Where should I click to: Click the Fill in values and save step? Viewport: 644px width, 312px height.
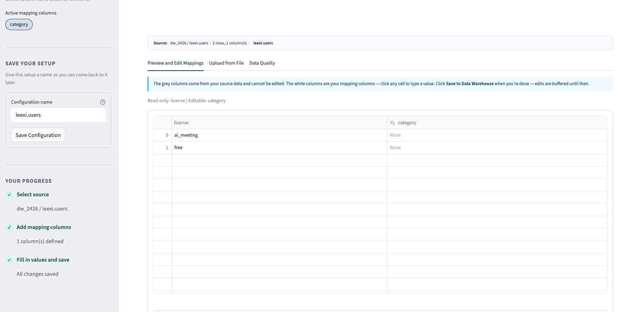[x=43, y=260]
